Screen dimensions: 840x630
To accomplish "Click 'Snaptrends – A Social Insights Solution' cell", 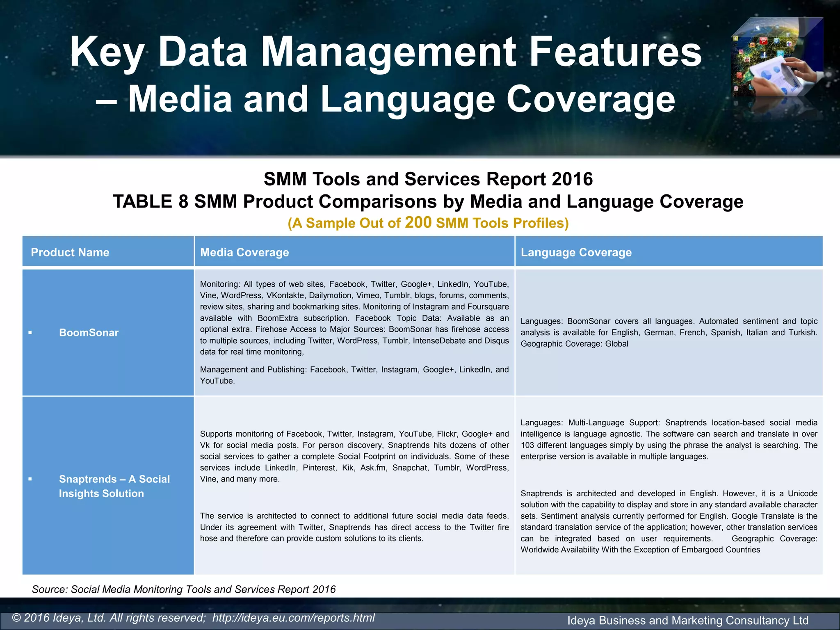I will (x=108, y=486).
